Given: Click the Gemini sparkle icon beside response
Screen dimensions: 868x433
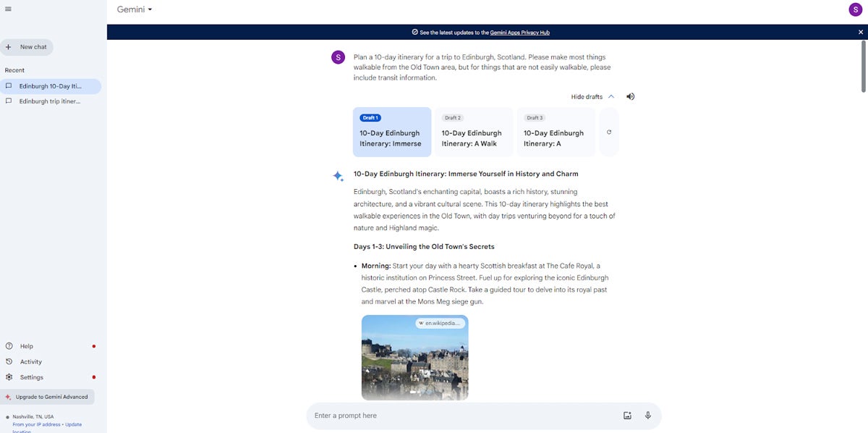Looking at the screenshot, I should coord(338,176).
